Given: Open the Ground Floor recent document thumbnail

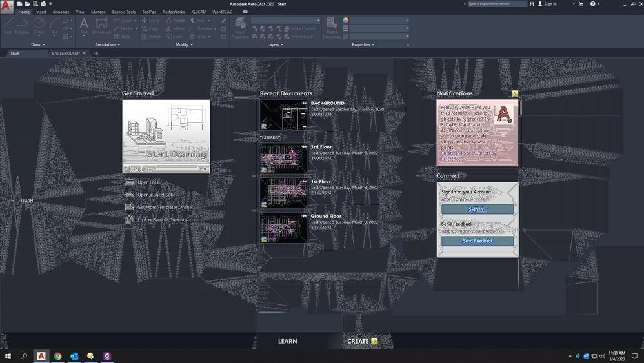Looking at the screenshot, I should 283,228.
